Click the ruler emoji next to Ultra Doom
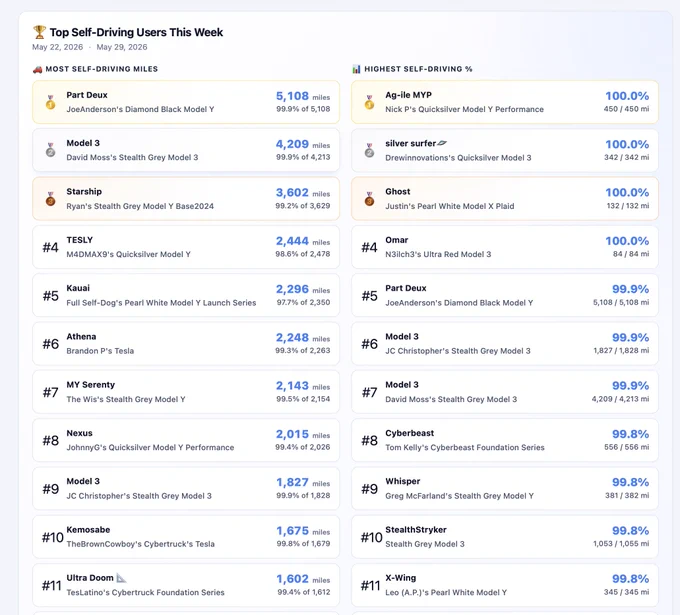Image resolution: width=680 pixels, height=615 pixels. (x=121, y=578)
